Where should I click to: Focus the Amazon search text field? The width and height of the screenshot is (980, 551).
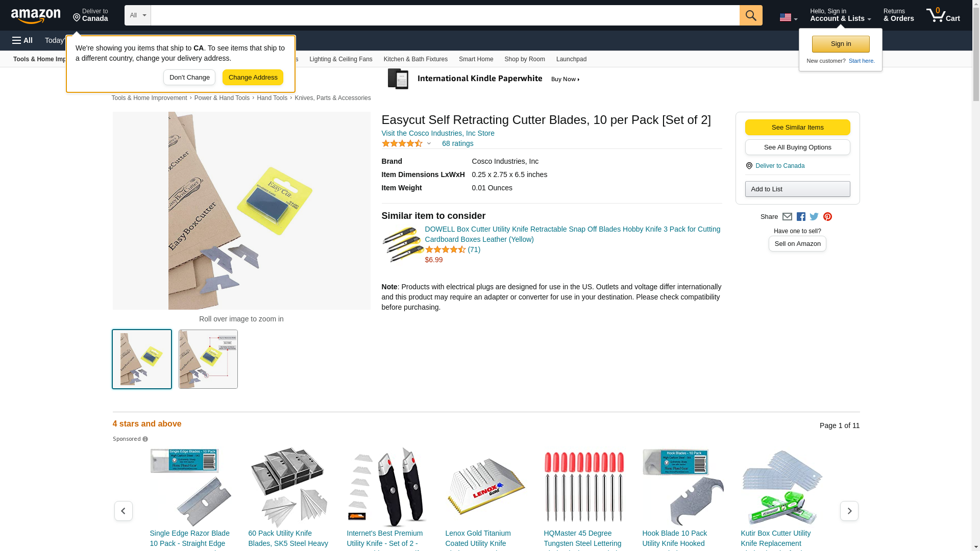(x=445, y=15)
